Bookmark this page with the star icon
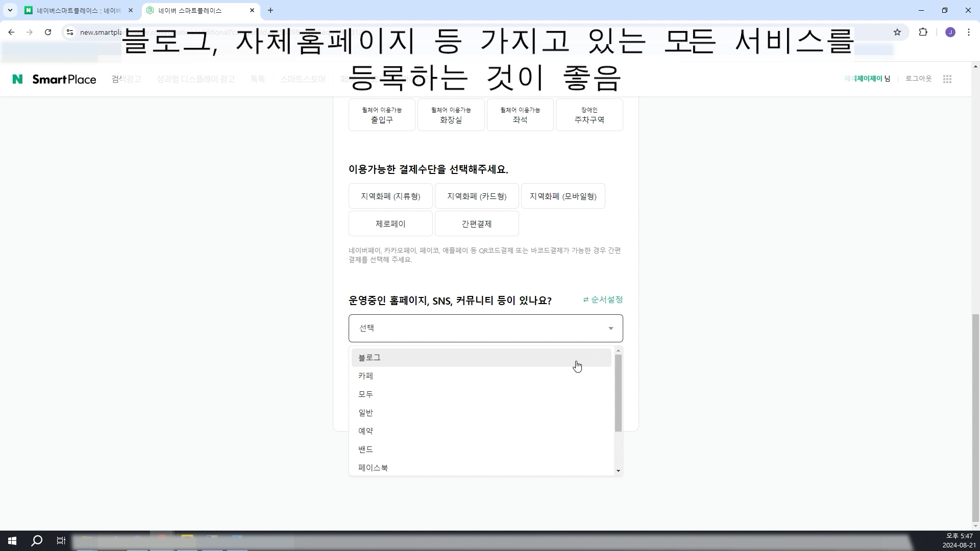 897,32
